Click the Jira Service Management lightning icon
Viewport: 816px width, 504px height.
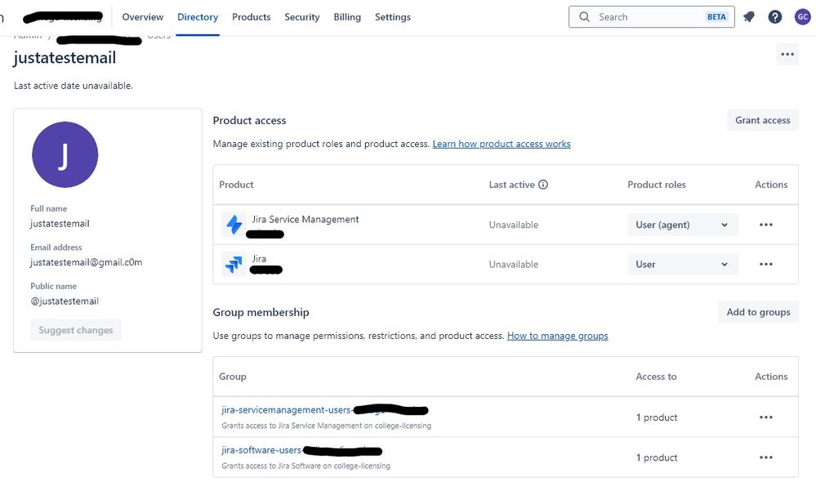pyautogui.click(x=234, y=225)
